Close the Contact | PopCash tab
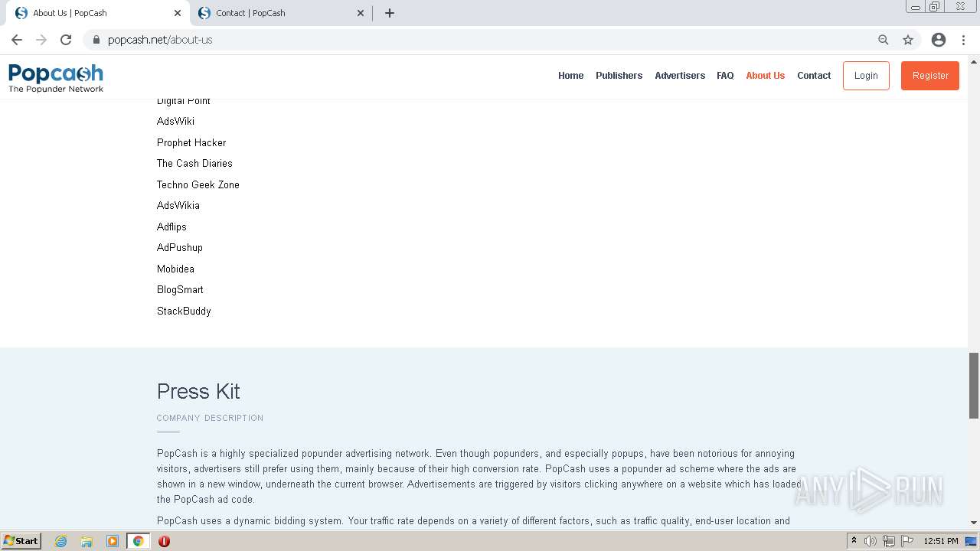Image resolution: width=980 pixels, height=551 pixels. [361, 13]
